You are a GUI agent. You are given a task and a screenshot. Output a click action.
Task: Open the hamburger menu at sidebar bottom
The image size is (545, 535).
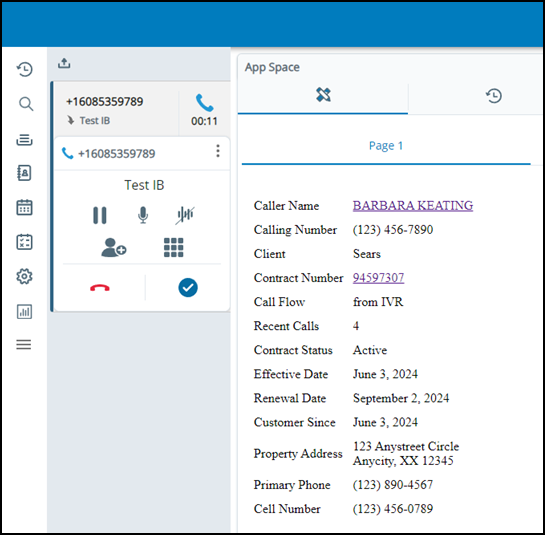[x=24, y=344]
